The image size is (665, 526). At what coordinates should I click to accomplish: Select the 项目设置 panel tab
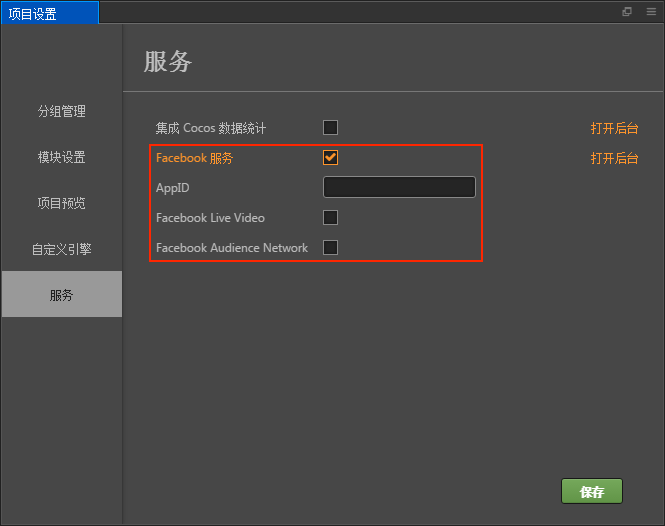coord(50,13)
